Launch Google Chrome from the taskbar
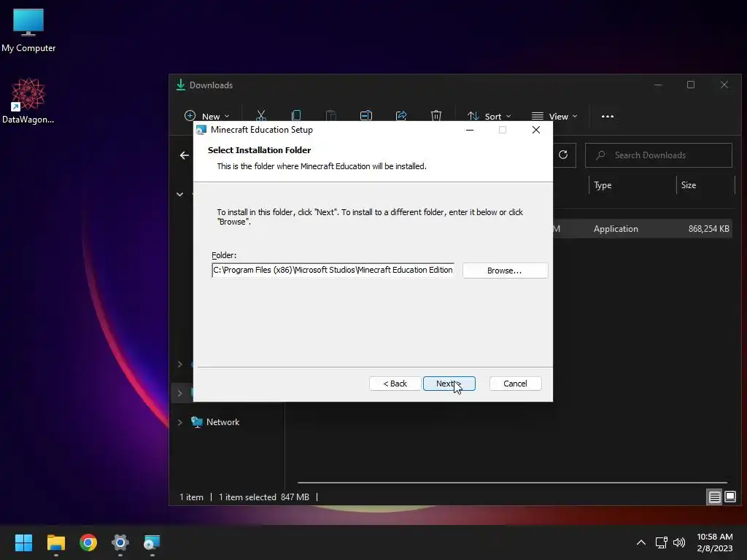The width and height of the screenshot is (747, 560). click(x=88, y=542)
